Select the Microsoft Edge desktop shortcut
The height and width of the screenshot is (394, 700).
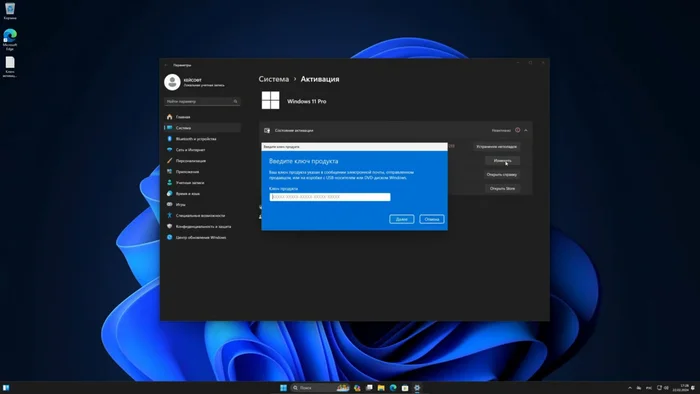10,40
